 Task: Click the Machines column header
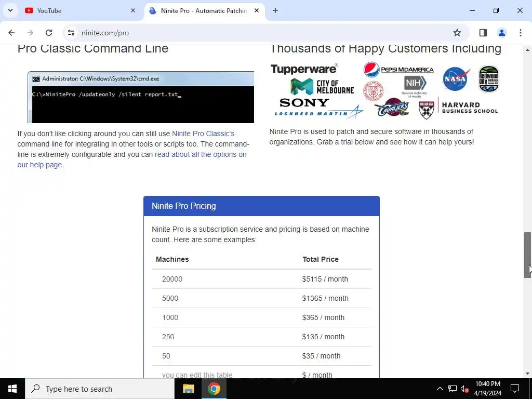[x=172, y=259]
